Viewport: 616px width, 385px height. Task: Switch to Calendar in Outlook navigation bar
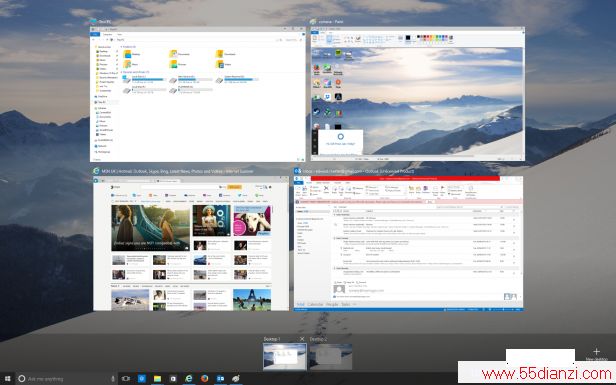[315, 304]
